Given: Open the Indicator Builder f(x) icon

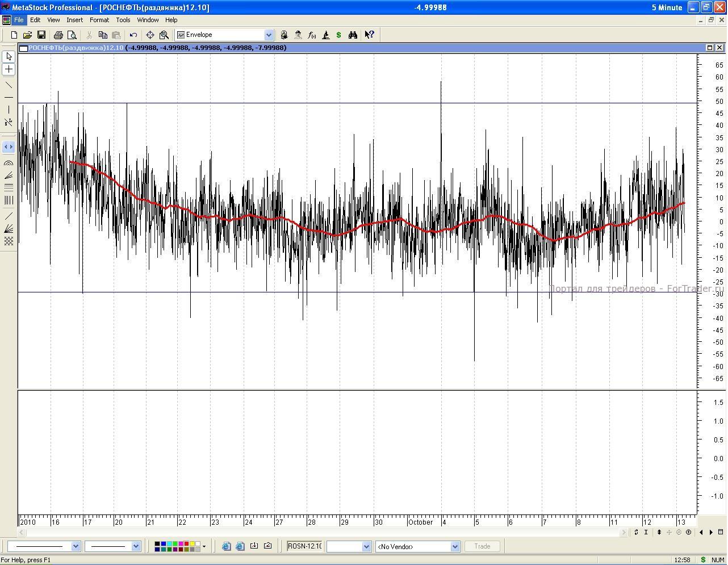Looking at the screenshot, I should (312, 35).
